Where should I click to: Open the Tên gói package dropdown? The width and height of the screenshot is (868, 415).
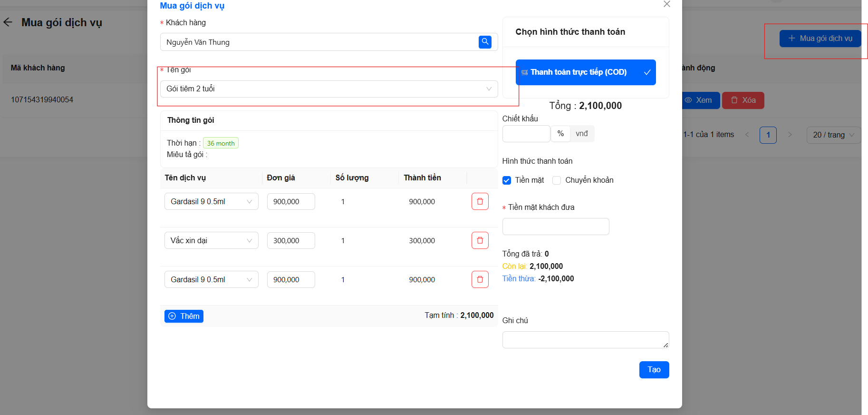pyautogui.click(x=328, y=89)
